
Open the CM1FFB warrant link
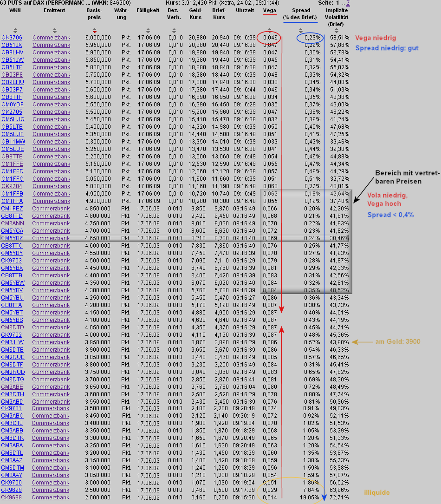(x=12, y=194)
